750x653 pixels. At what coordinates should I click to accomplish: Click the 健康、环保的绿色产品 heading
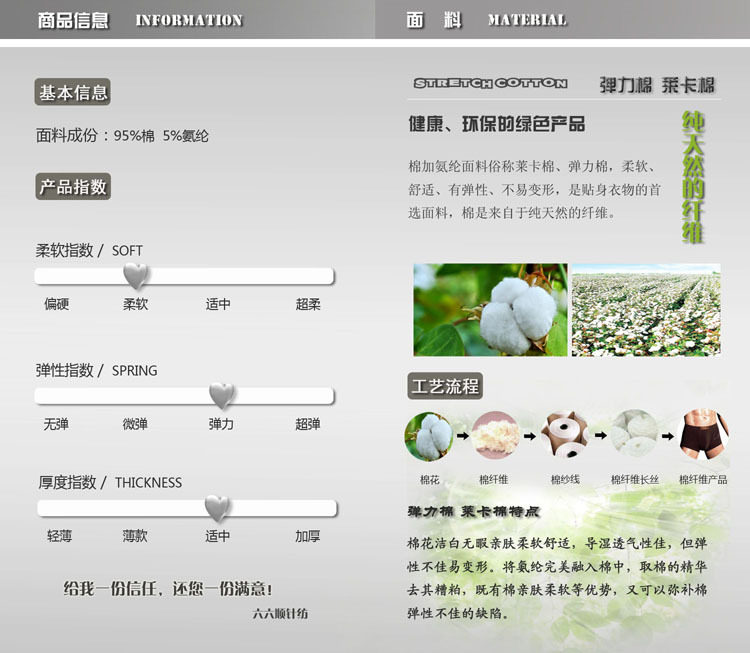[496, 124]
